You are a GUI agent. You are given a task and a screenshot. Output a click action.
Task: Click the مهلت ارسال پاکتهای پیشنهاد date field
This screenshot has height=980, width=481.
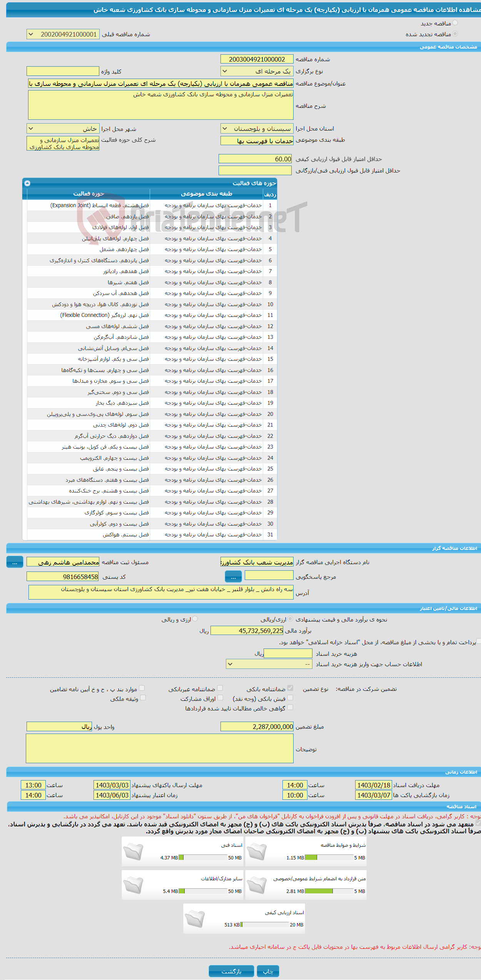coord(112,785)
